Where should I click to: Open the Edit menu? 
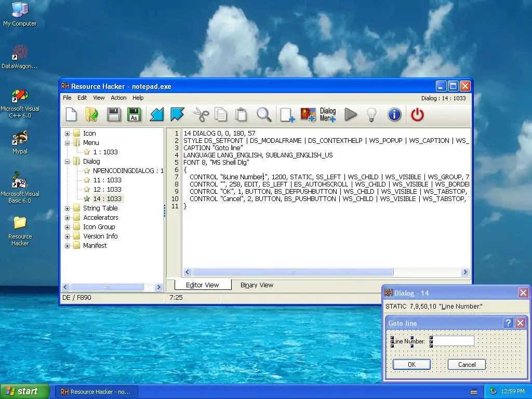coord(82,98)
